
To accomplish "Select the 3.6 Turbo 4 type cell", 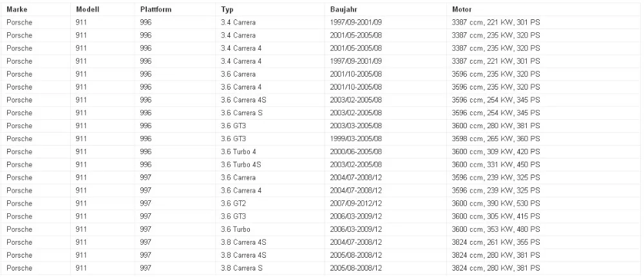I will 238,152.
